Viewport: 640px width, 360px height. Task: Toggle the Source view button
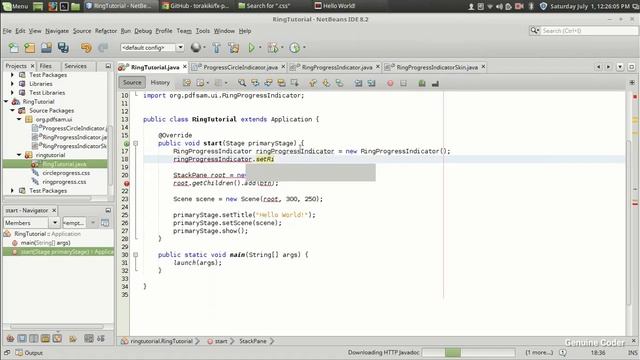pos(132,82)
